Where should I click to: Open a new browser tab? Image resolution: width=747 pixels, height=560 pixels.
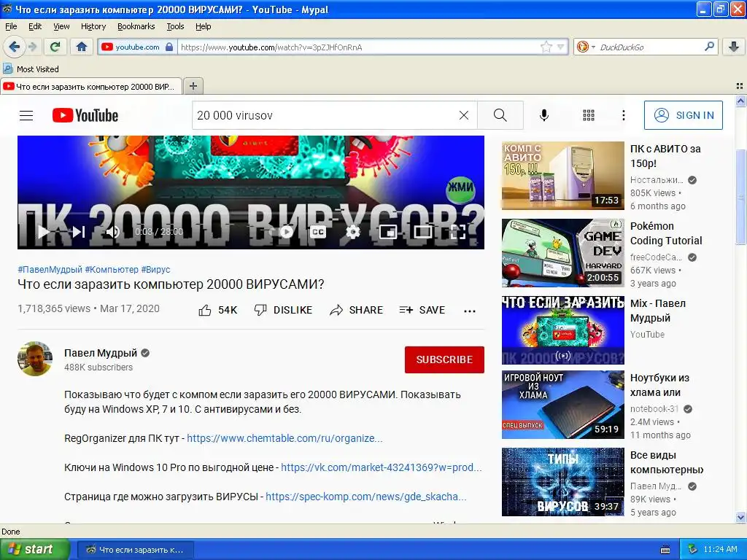[x=193, y=86]
